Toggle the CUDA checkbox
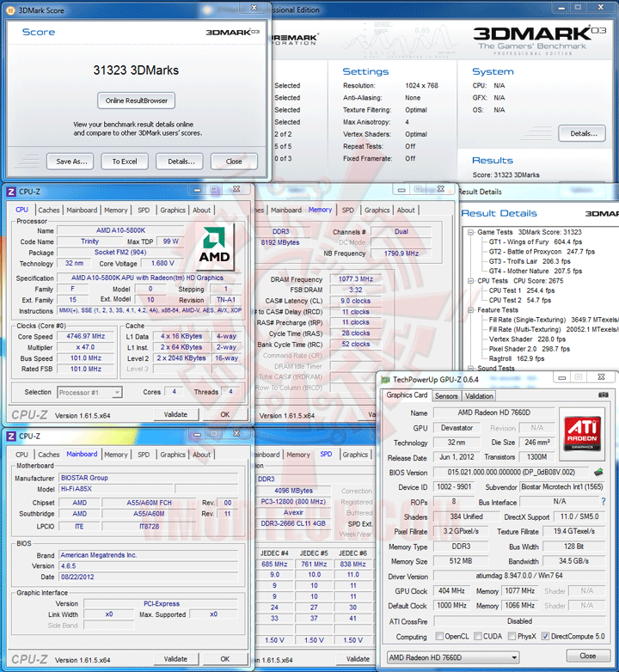The height and width of the screenshot is (672, 619). (x=477, y=636)
